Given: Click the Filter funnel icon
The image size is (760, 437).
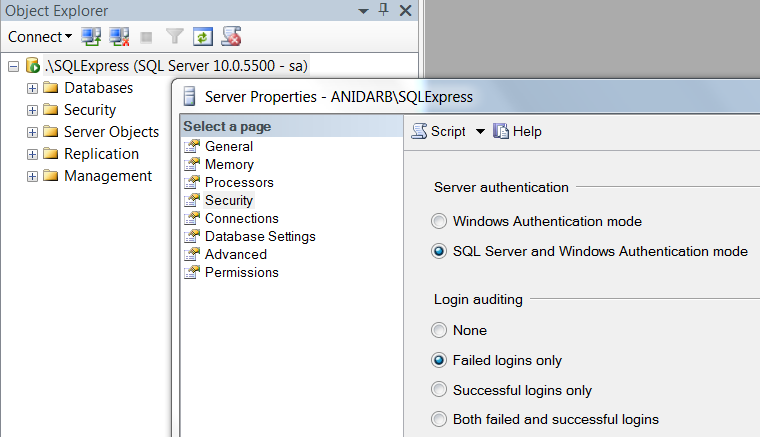Looking at the screenshot, I should pyautogui.click(x=175, y=37).
